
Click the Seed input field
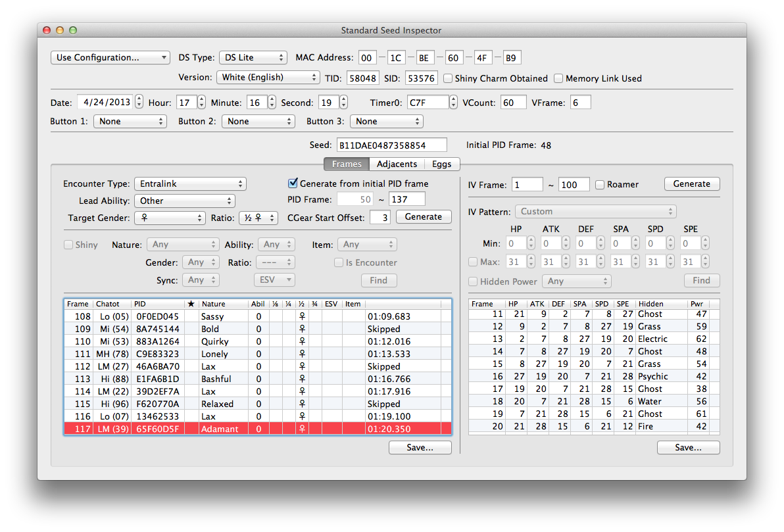[391, 145]
